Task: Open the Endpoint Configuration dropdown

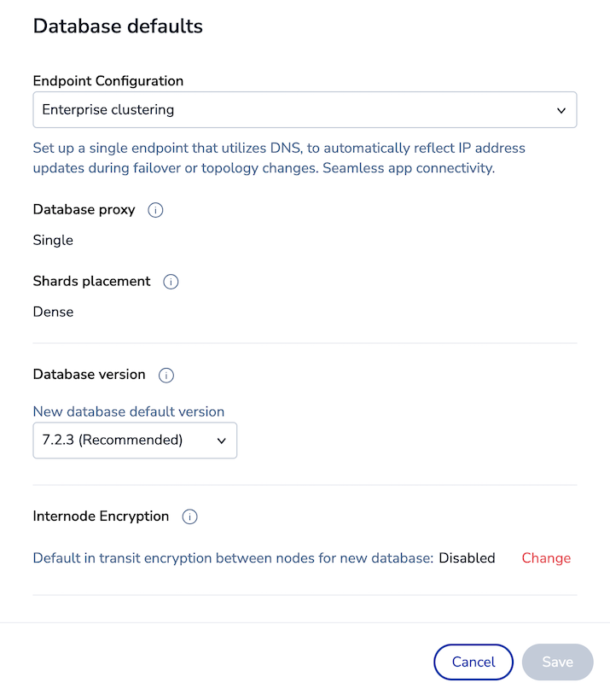Action: (x=305, y=110)
